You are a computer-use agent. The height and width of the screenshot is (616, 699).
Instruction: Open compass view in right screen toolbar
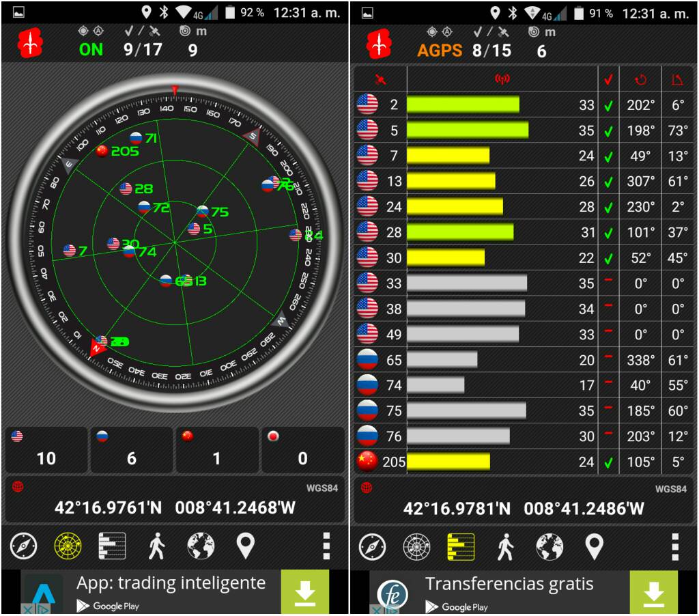(x=372, y=547)
